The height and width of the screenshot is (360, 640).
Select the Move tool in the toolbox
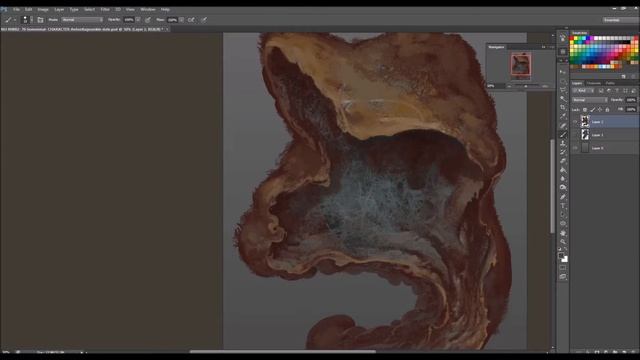click(563, 72)
